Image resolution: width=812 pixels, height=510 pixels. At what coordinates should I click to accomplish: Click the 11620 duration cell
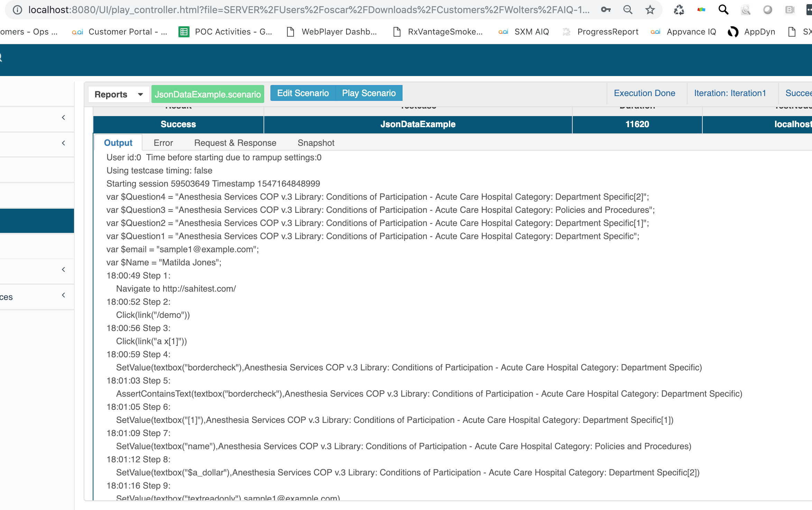coord(637,124)
